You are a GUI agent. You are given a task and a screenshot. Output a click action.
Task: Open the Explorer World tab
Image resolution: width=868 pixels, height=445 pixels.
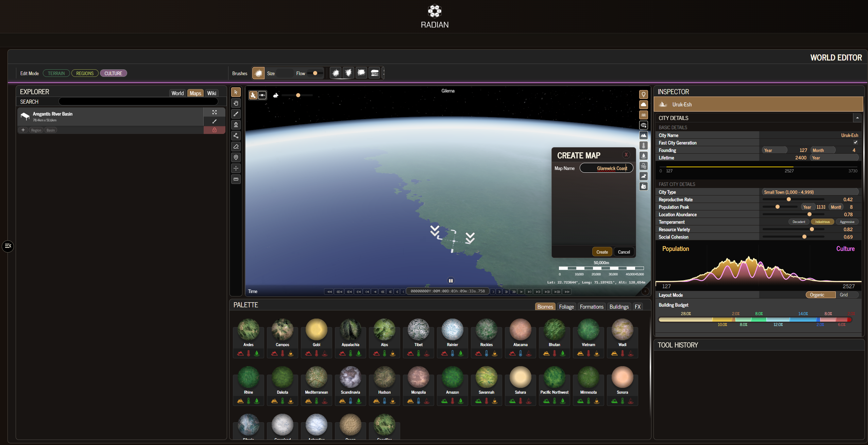177,93
